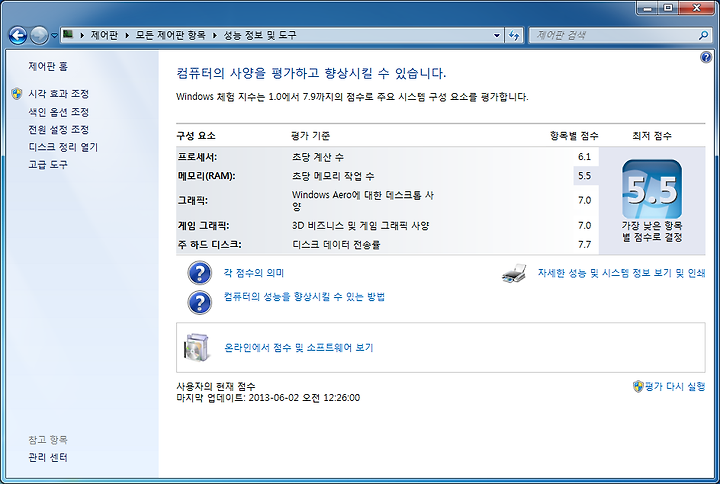Refresh the page with the refresh button

514,35
